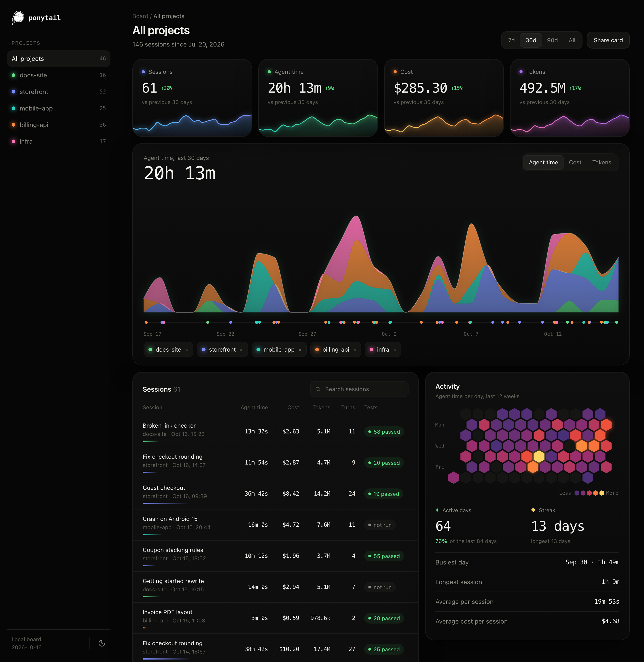Click the Share card button
Image resolution: width=644 pixels, height=662 pixels.
[x=608, y=40]
